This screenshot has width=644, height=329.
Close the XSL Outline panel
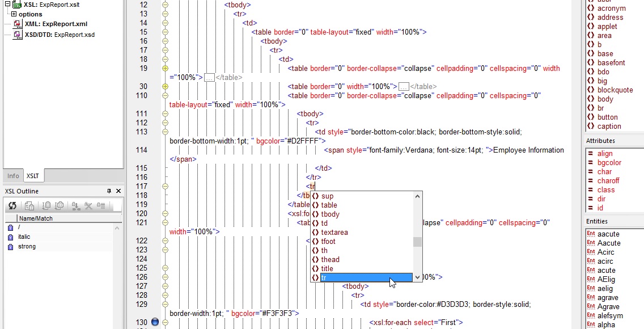click(118, 191)
